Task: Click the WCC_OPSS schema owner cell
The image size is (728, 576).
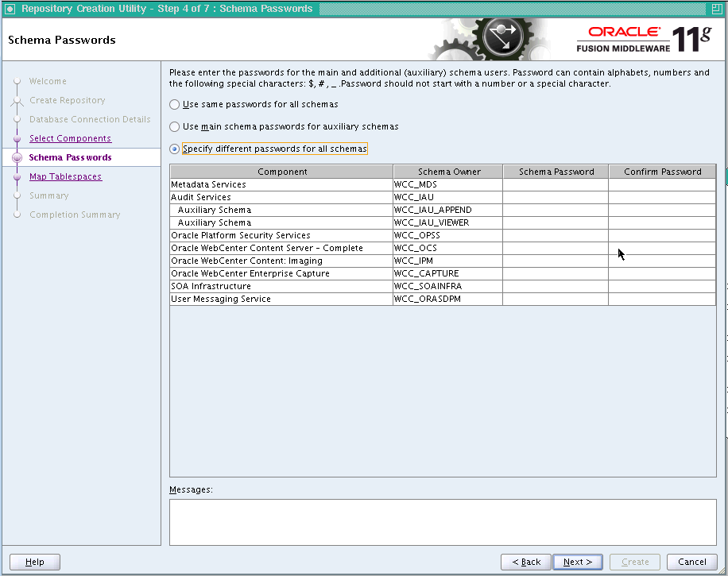Action: tap(447, 235)
